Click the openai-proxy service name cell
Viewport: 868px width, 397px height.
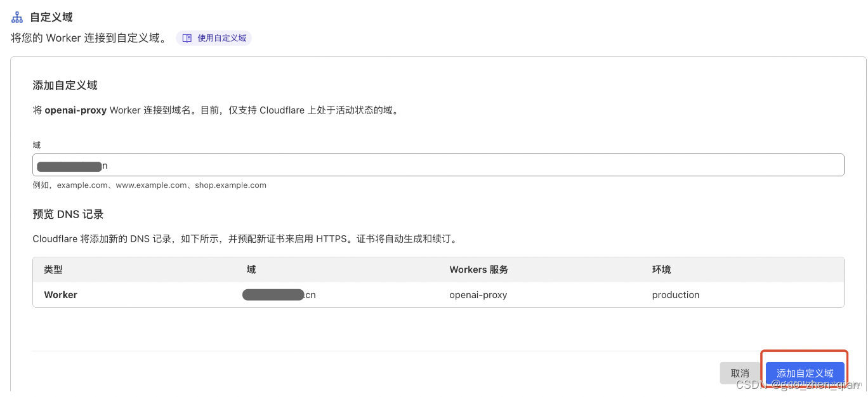tap(478, 294)
